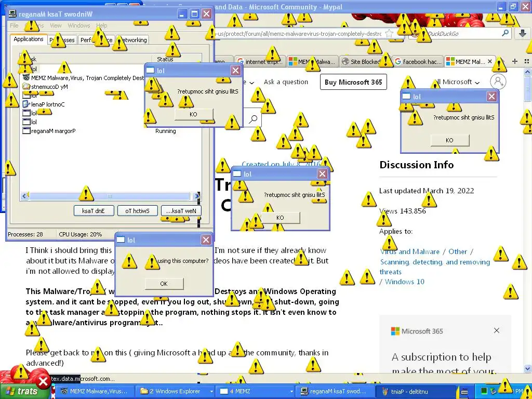Click the page search magnifier icon

(253, 119)
